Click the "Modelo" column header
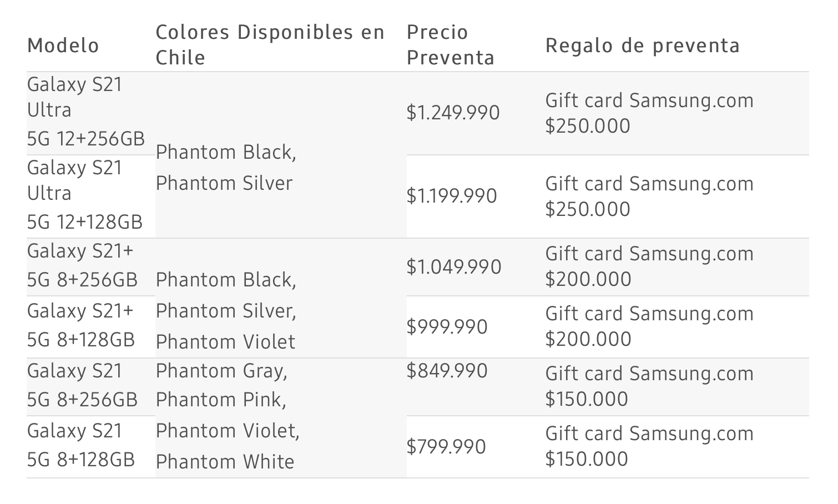The width and height of the screenshot is (838, 504). point(63,46)
